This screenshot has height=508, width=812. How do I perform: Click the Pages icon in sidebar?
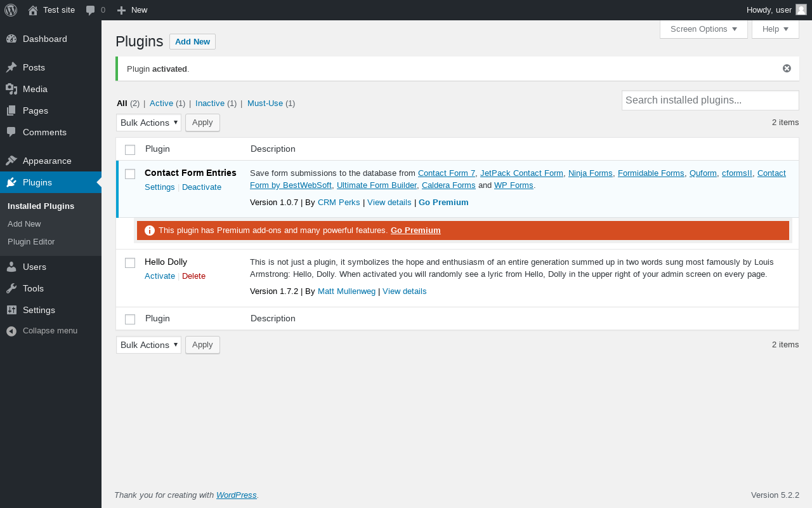[11, 110]
